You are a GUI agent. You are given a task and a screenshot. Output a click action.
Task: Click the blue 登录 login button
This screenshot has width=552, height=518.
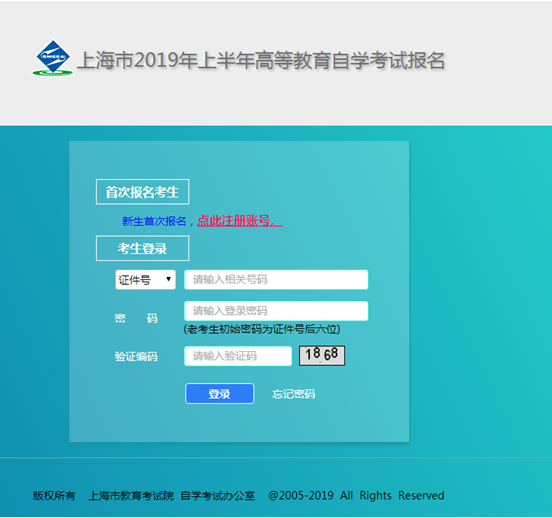point(219,394)
